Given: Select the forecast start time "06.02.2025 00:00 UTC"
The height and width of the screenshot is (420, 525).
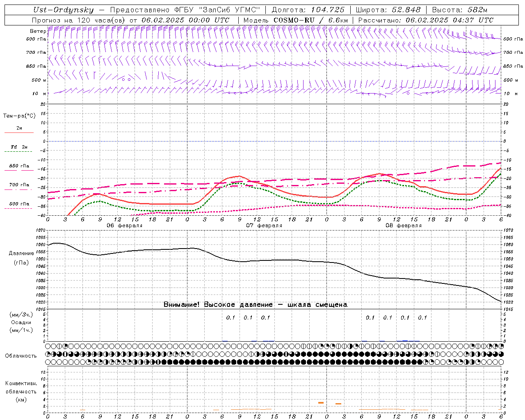Looking at the screenshot, I should coord(185,20).
